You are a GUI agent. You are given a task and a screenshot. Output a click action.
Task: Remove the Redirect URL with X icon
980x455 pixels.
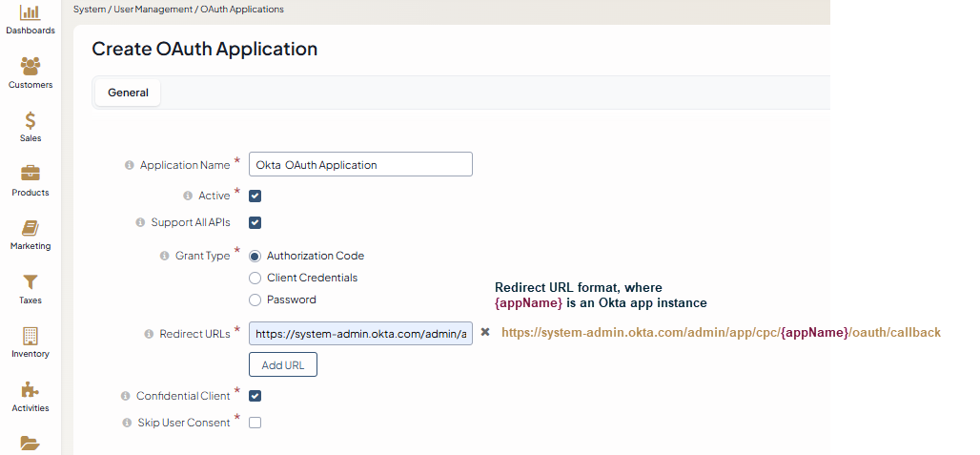click(x=484, y=332)
